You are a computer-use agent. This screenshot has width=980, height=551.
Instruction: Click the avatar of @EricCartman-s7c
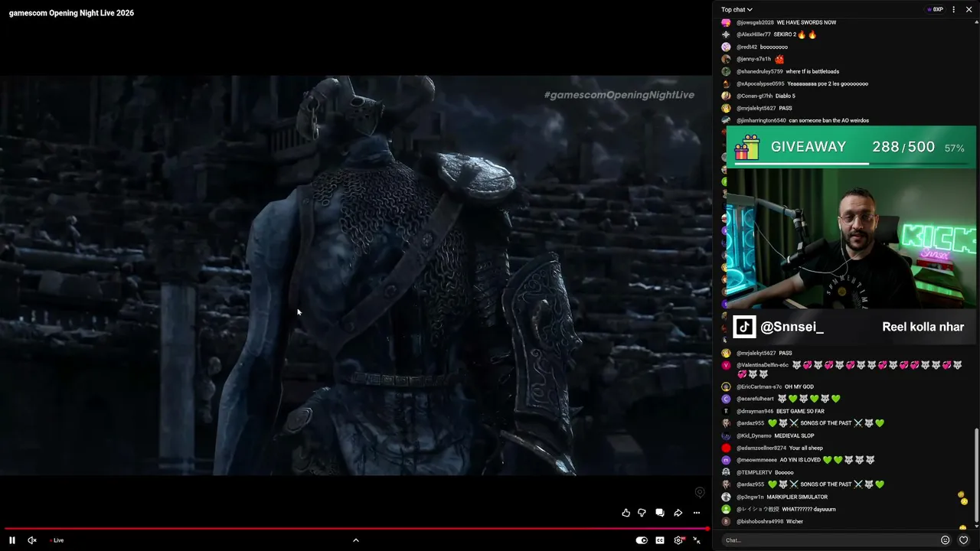[726, 386]
